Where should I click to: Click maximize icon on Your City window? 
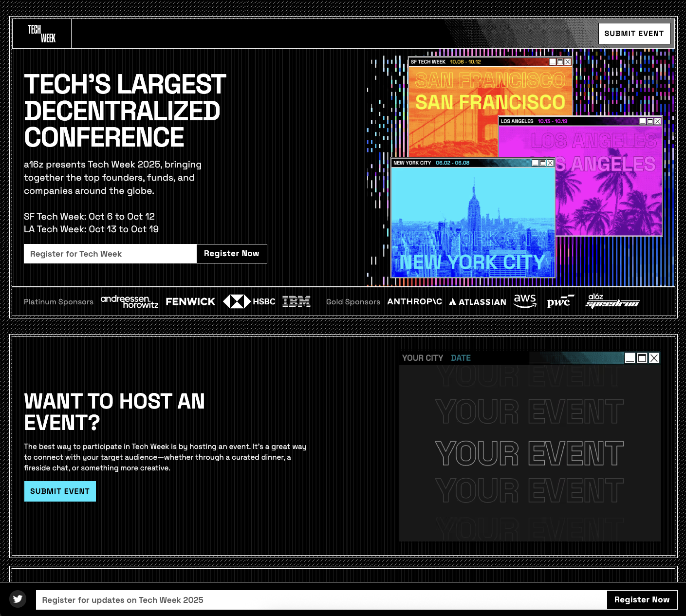coord(642,358)
